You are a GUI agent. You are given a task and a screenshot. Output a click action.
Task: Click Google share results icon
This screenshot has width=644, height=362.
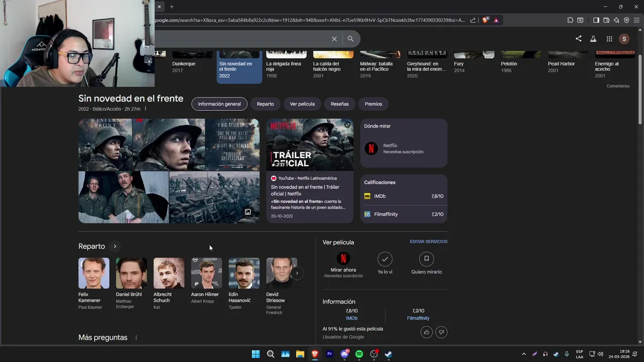pyautogui.click(x=579, y=39)
